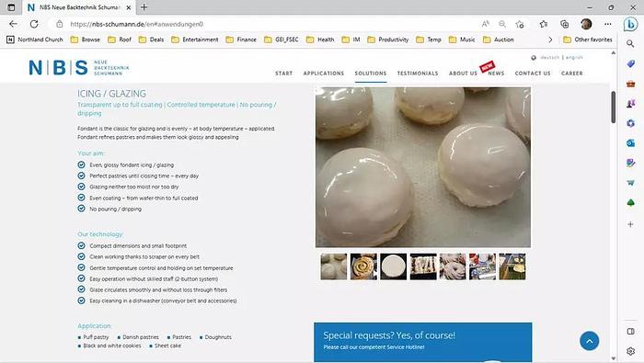Click the large glazed pastries image
Screen dimensions: 644x363
click(423, 167)
